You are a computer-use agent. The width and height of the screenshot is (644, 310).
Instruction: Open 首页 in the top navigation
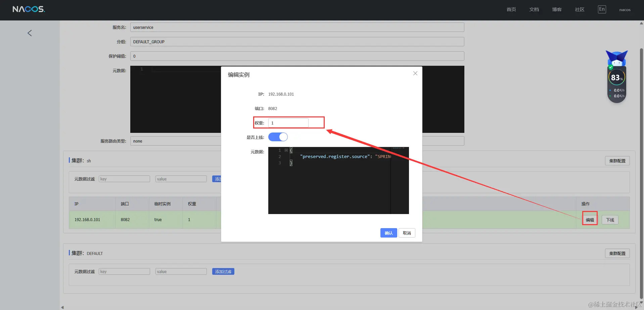[x=511, y=9]
